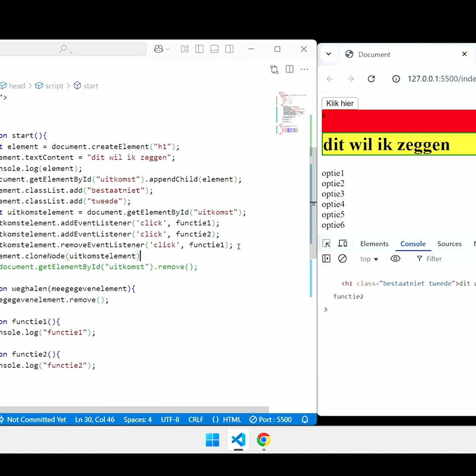
Task: Toggle the primary side bar layout icon
Action: pyautogui.click(x=199, y=49)
